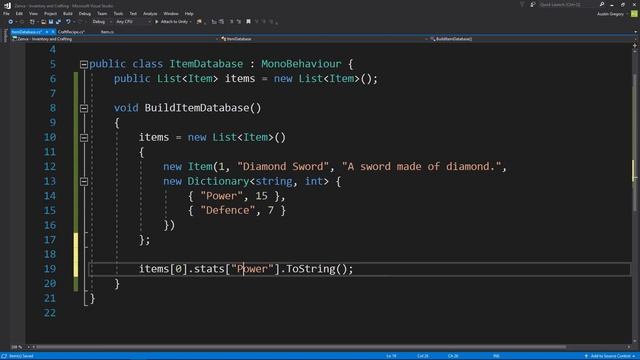
Task: Close the ItemDatabase.cs tab
Action: [53, 31]
